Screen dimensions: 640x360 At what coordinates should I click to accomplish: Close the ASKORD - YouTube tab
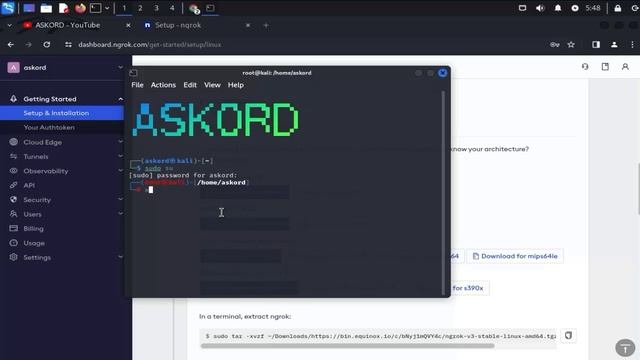click(128, 25)
